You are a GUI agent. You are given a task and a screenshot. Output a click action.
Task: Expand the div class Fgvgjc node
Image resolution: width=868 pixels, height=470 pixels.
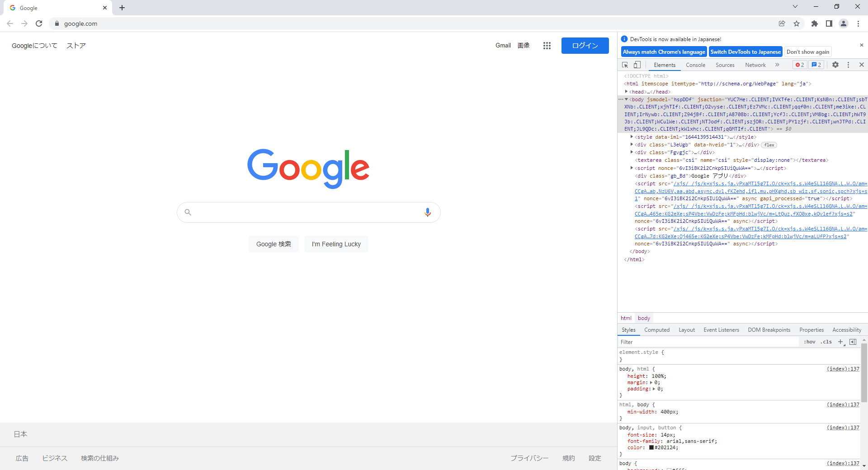[632, 152]
